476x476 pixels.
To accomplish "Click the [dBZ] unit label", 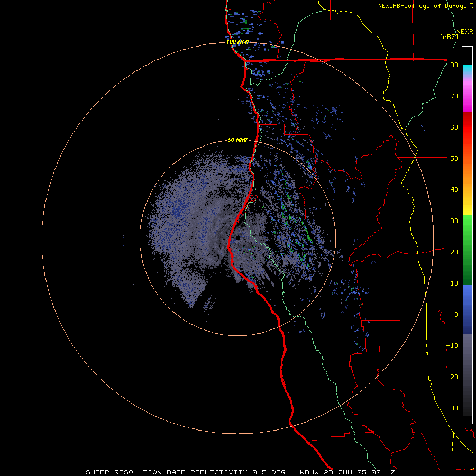I will click(448, 36).
